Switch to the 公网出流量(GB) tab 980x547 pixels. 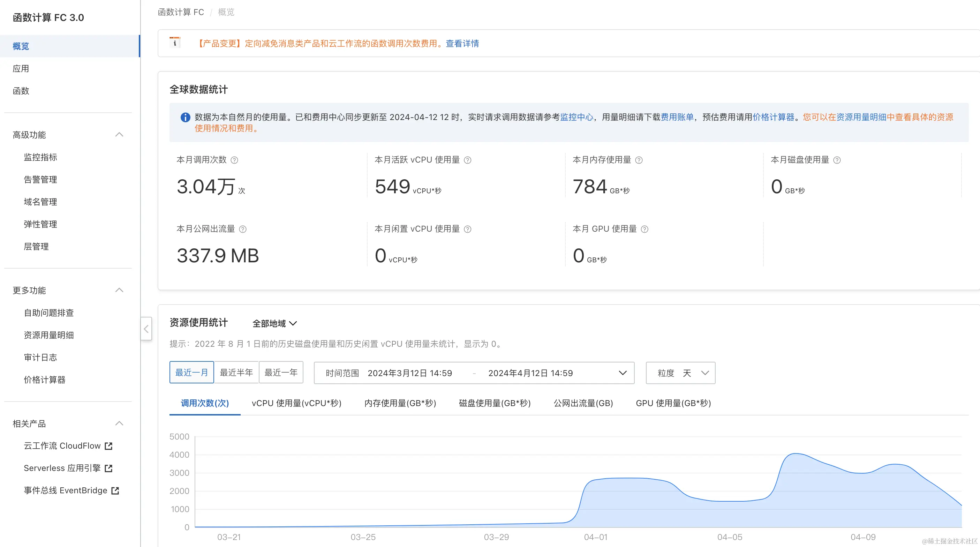(x=583, y=403)
